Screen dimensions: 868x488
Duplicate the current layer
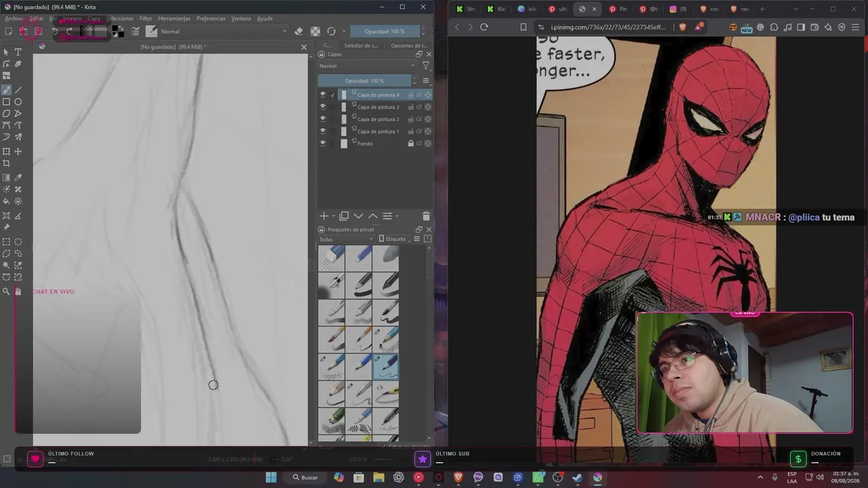click(x=344, y=216)
